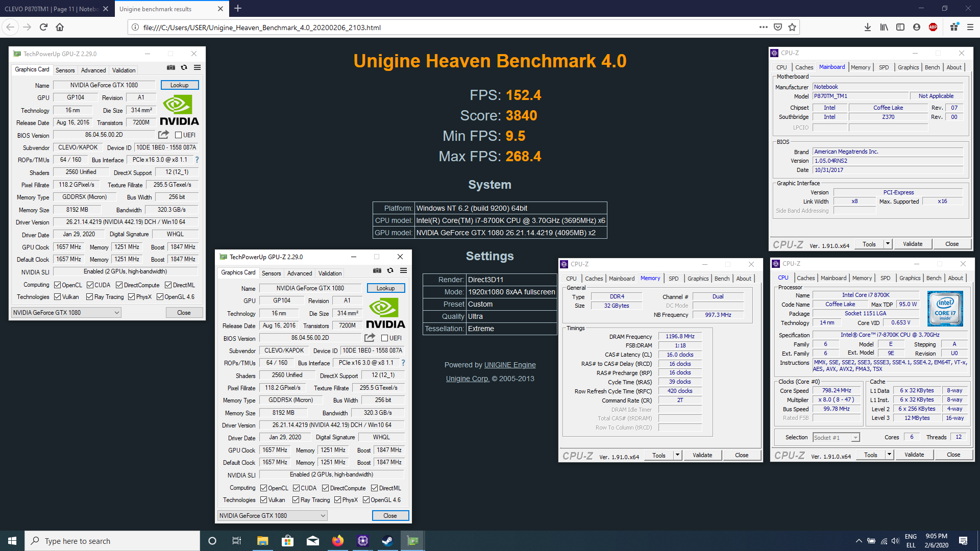Toggle UEFI checkbox in front GPU-Z window
This screenshot has height=551, width=980.
pyautogui.click(x=384, y=338)
